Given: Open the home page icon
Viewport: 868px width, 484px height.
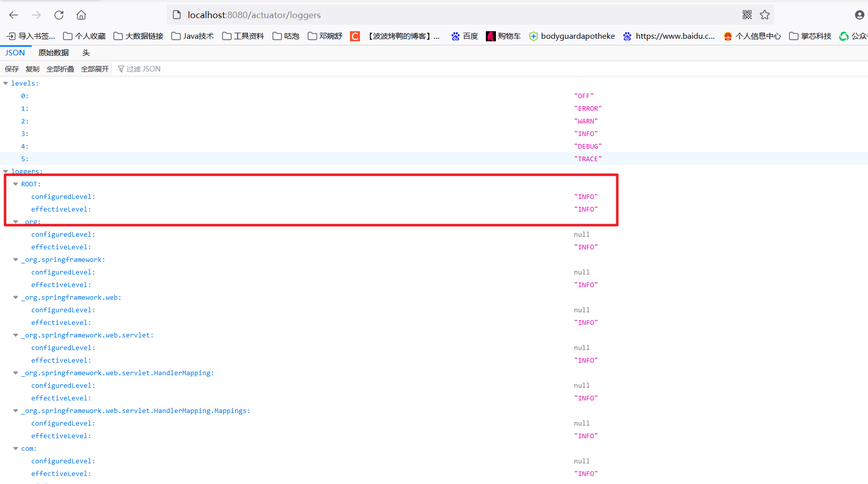Looking at the screenshot, I should [x=81, y=15].
